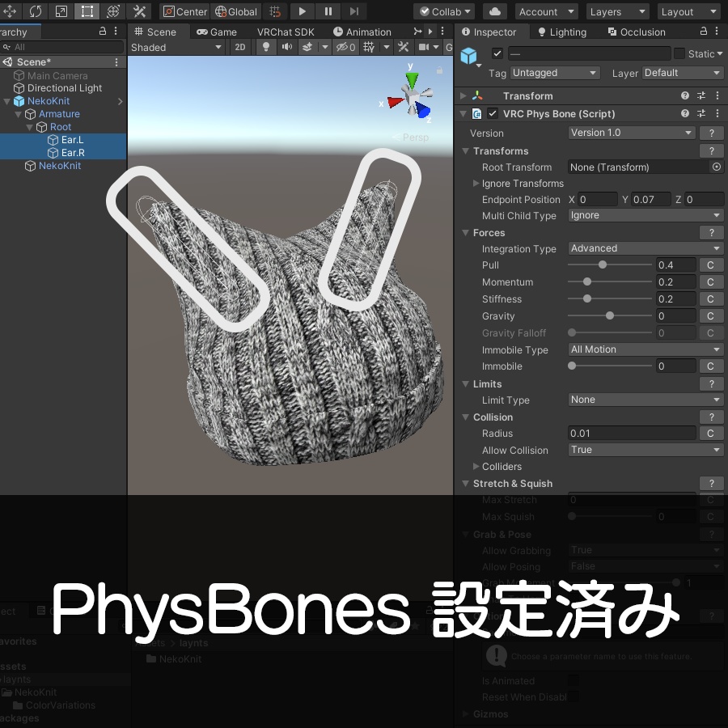This screenshot has height=728, width=728.
Task: Open Integration Type dropdown
Action: click(645, 248)
